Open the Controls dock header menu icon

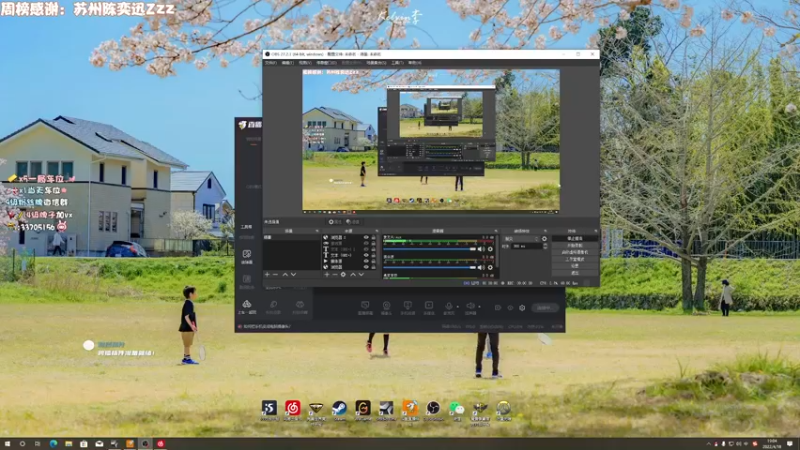[597, 231]
